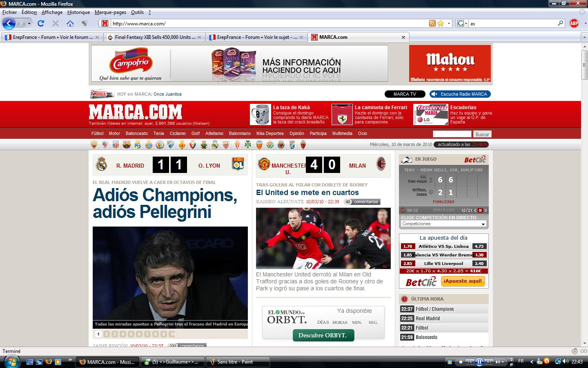Close the MARCA.com tab
Viewport: 588px width, 368px height.
[x=403, y=37]
